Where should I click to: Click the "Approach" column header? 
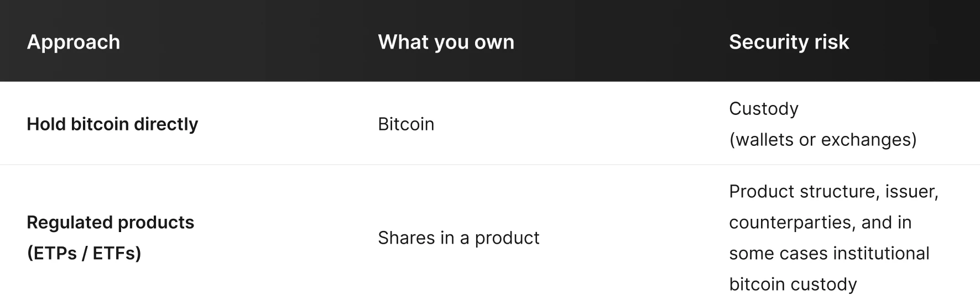pos(74,42)
